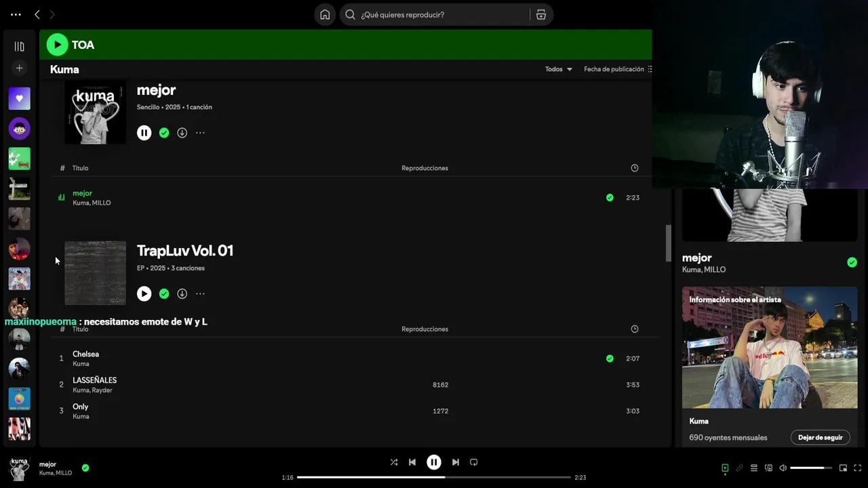Screen dimensions: 868x488
Task: Collapse the Your Library sidebar icon
Action: point(19,46)
